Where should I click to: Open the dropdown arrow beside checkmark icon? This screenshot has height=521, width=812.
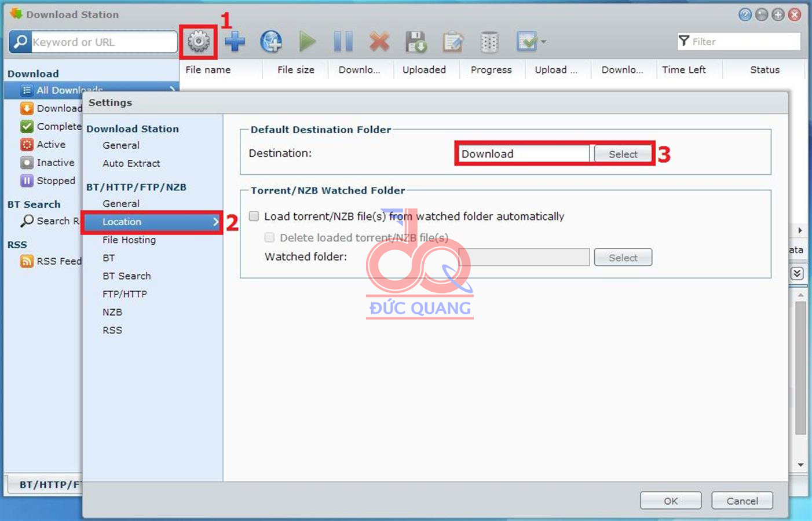tap(543, 42)
